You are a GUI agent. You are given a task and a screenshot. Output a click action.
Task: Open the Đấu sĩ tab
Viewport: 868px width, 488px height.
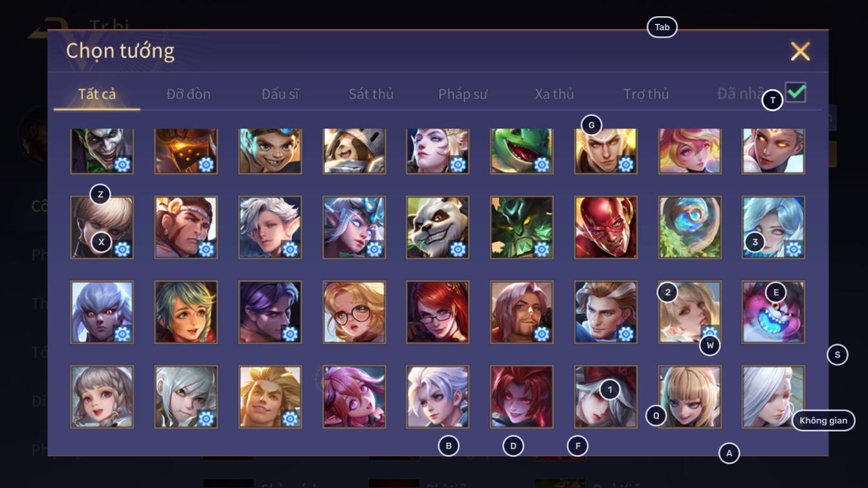coord(280,94)
